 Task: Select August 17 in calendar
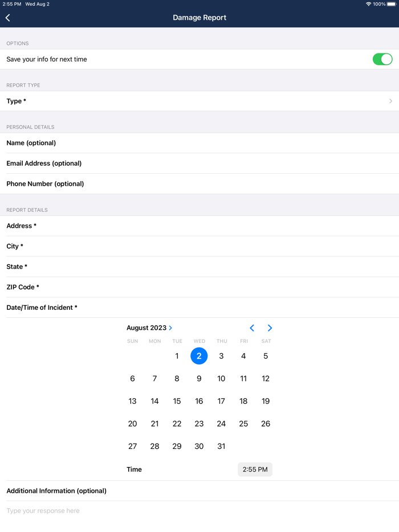(221, 401)
